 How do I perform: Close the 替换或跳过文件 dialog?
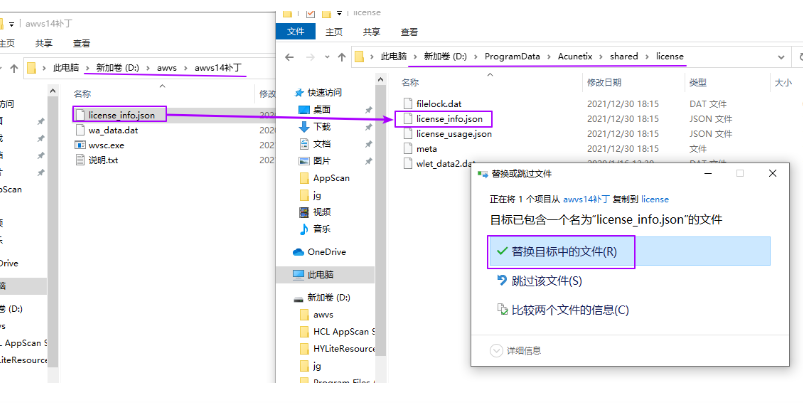click(772, 174)
